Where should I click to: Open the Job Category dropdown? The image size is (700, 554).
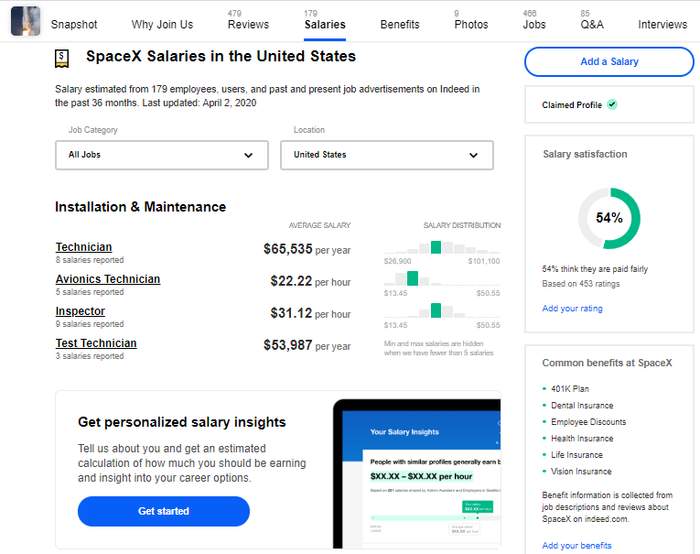tap(162, 155)
